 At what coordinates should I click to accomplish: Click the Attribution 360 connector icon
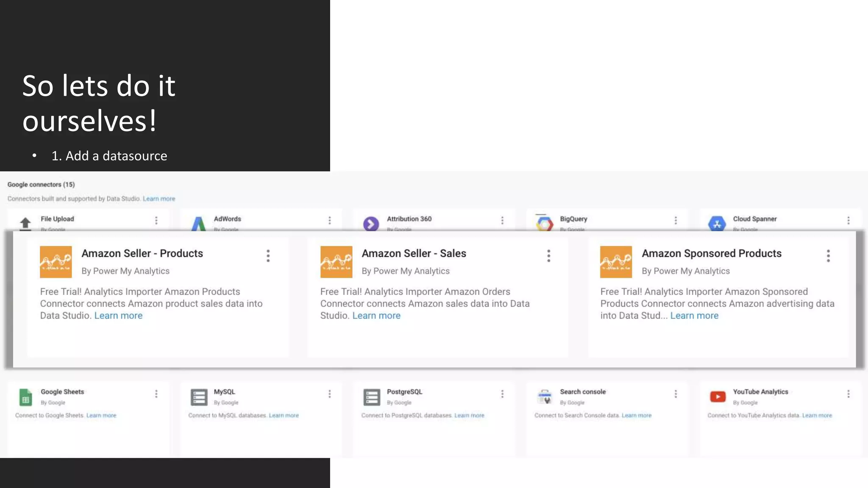tap(371, 223)
